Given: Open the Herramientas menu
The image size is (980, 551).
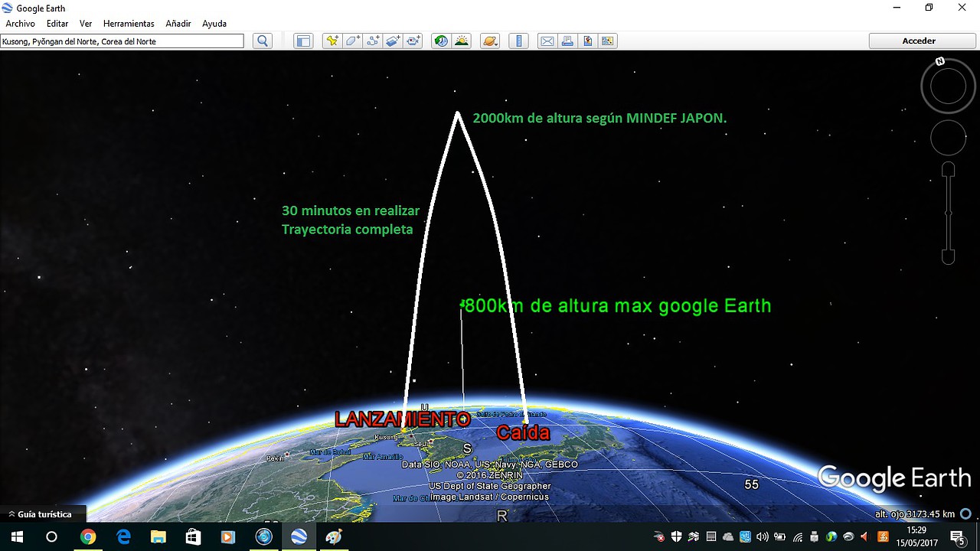Looking at the screenshot, I should 129,24.
